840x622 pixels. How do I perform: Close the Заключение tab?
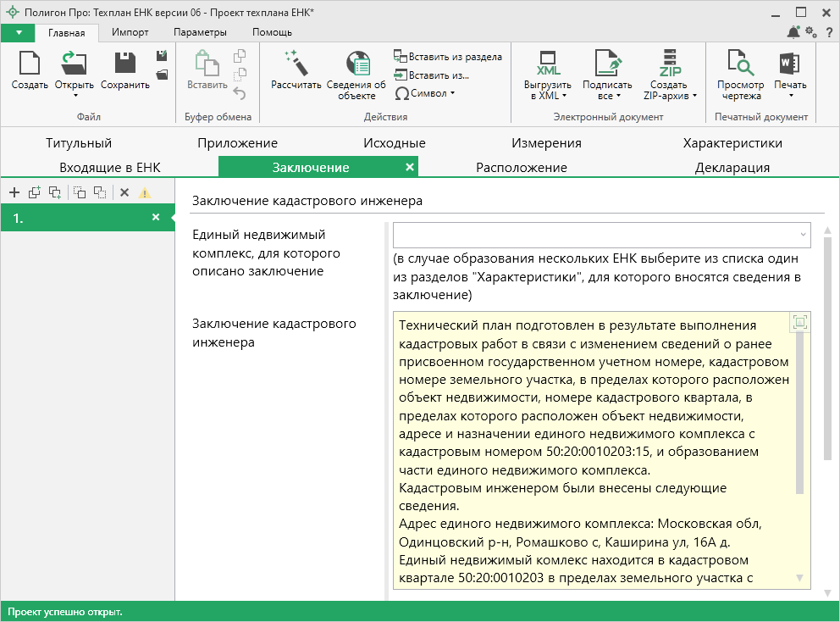pyautogui.click(x=410, y=167)
